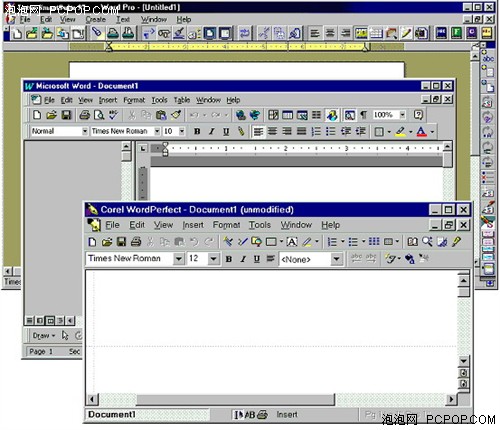Click the Print icon in Microsoft Word toolbar
This screenshot has width=500, height=430.
point(85,115)
